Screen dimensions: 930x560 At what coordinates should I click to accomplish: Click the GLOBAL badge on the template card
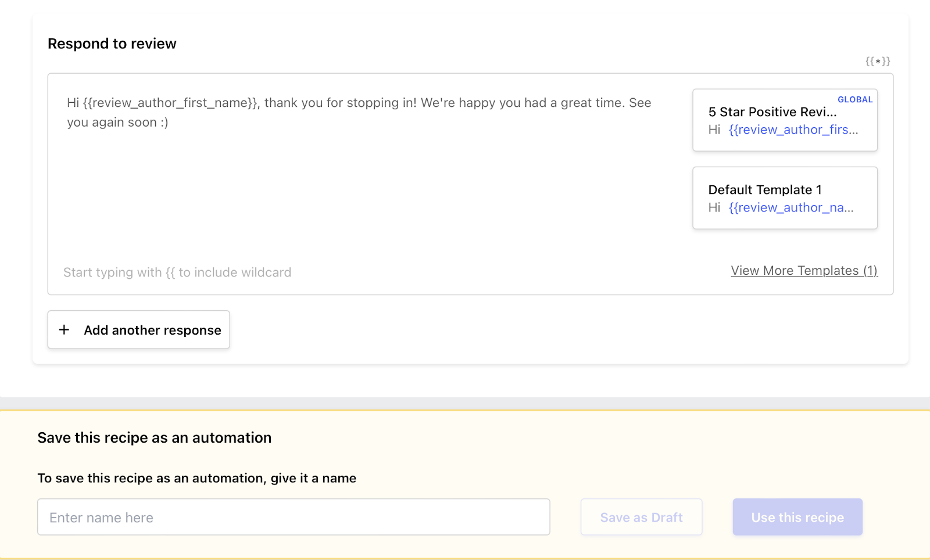854,99
